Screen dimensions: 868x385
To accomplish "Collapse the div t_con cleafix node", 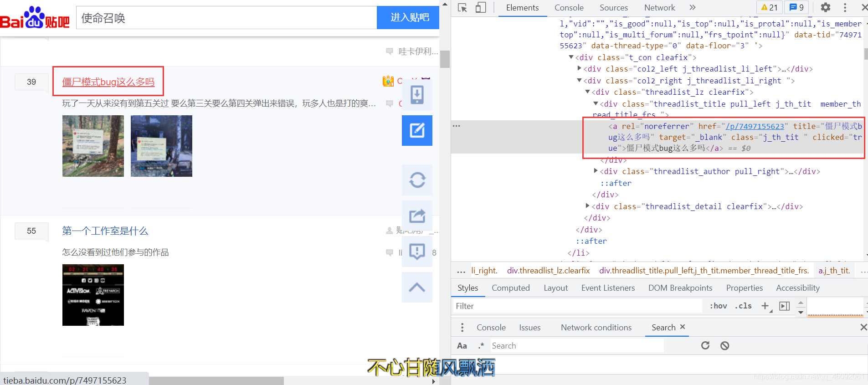I will [x=571, y=57].
